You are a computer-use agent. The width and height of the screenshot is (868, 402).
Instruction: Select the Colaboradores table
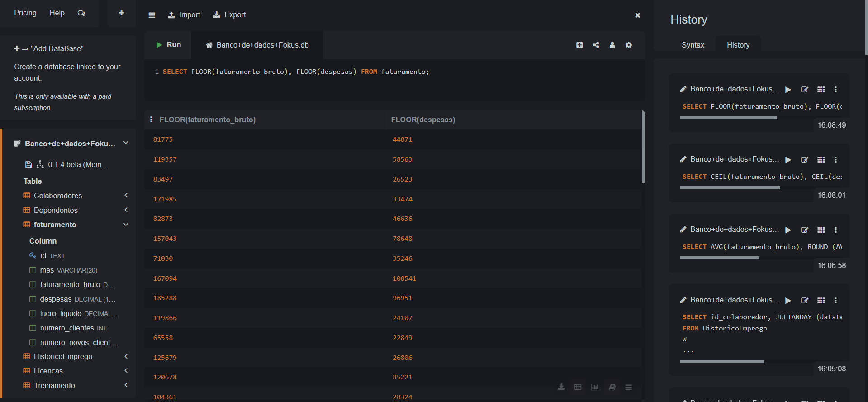pyautogui.click(x=58, y=196)
